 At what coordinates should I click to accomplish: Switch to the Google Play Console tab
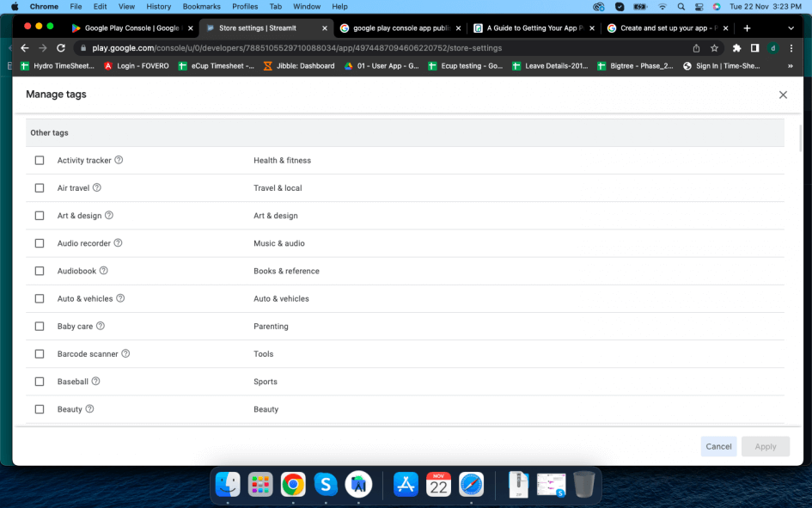129,28
